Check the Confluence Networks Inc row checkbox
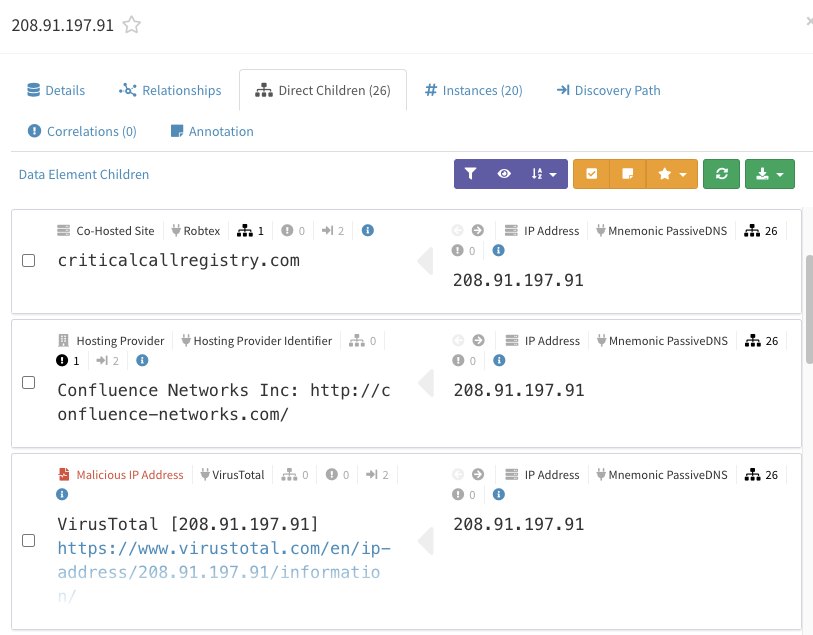813x635 pixels. [29, 383]
